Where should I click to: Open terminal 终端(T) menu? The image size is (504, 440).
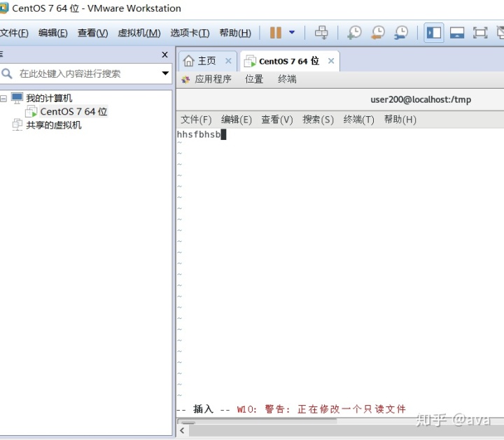click(358, 120)
